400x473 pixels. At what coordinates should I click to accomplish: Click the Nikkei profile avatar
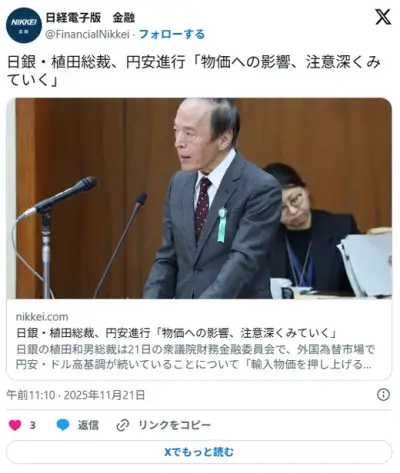point(24,25)
